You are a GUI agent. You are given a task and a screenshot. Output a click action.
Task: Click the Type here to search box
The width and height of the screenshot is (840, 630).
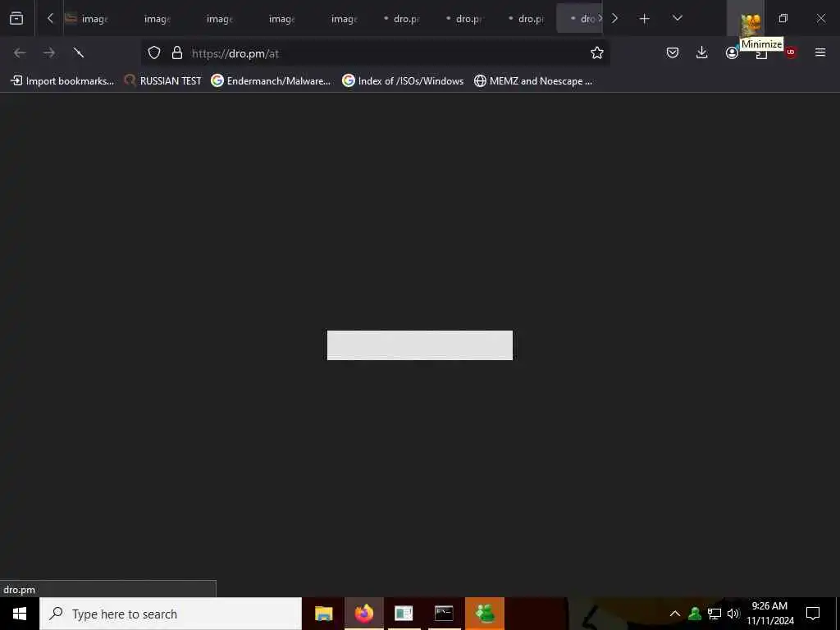[171, 614]
